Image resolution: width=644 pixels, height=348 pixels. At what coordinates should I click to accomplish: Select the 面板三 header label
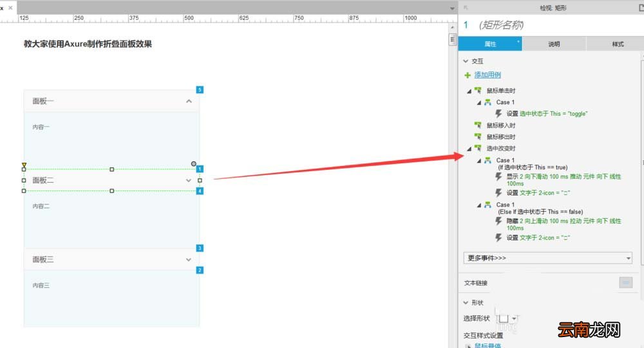point(43,259)
